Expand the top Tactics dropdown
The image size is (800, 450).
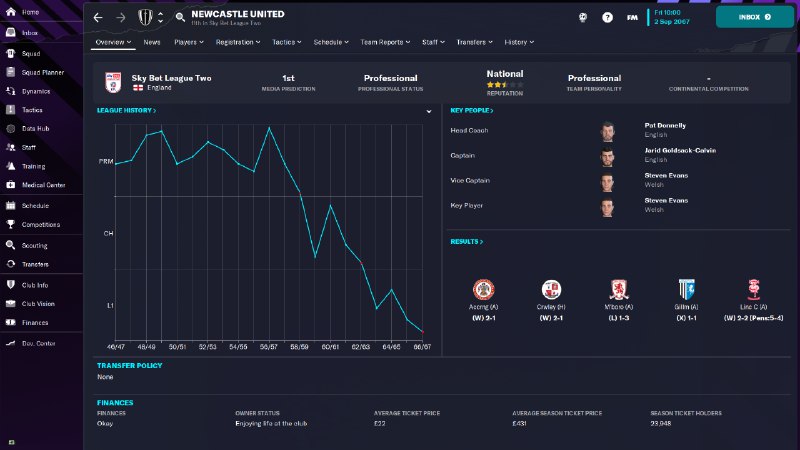coord(286,42)
